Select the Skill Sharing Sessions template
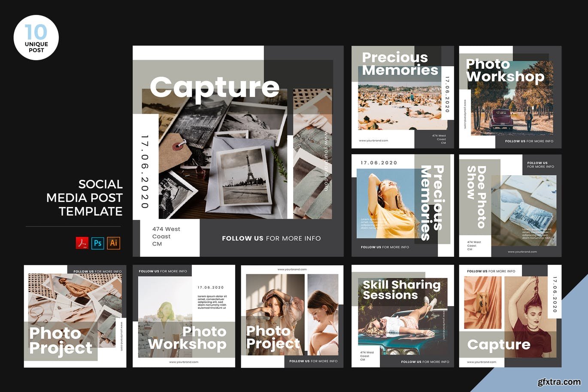This screenshot has width=588, height=392. click(402, 316)
